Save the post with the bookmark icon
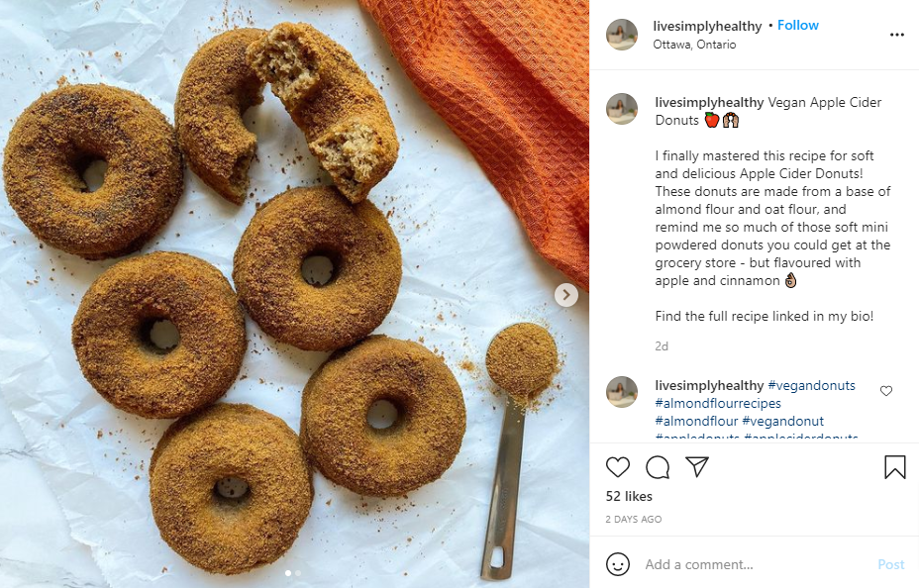 tap(895, 467)
